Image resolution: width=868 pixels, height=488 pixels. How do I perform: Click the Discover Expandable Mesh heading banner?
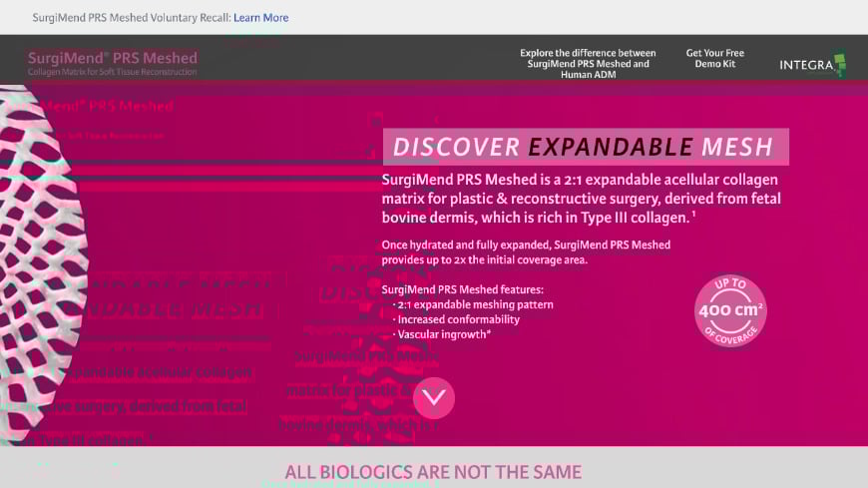(586, 147)
